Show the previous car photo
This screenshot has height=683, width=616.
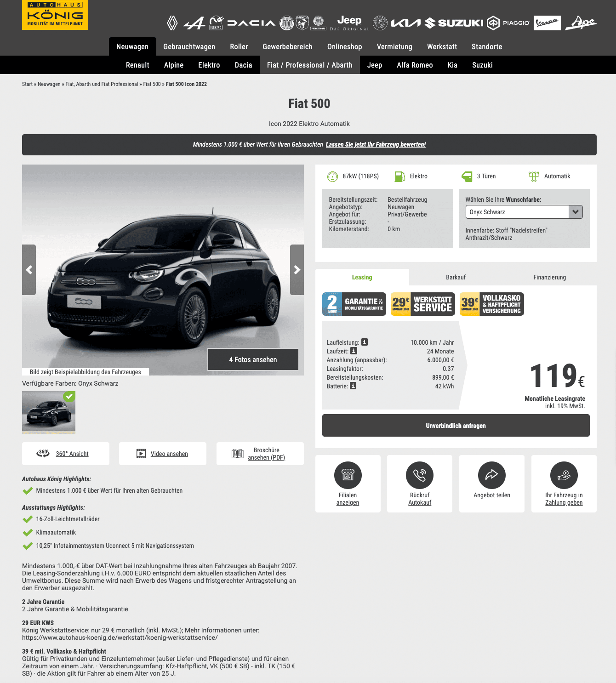[29, 270]
